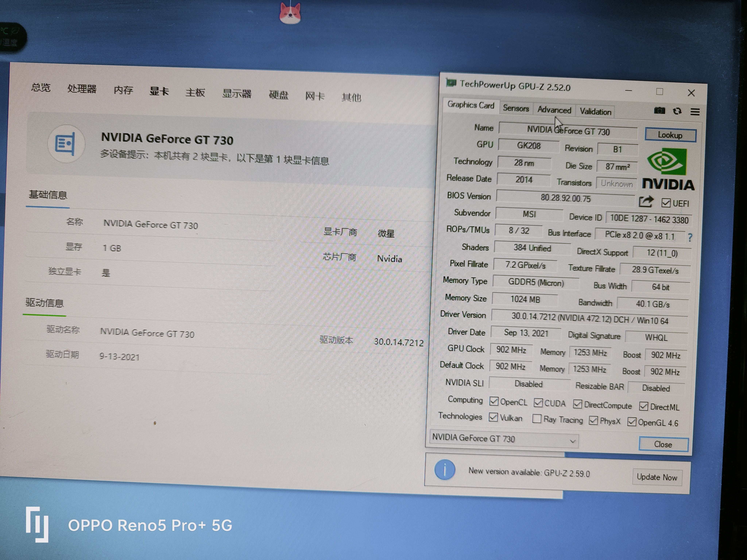Select the 内存 tab
This screenshot has height=560, width=747.
[123, 90]
